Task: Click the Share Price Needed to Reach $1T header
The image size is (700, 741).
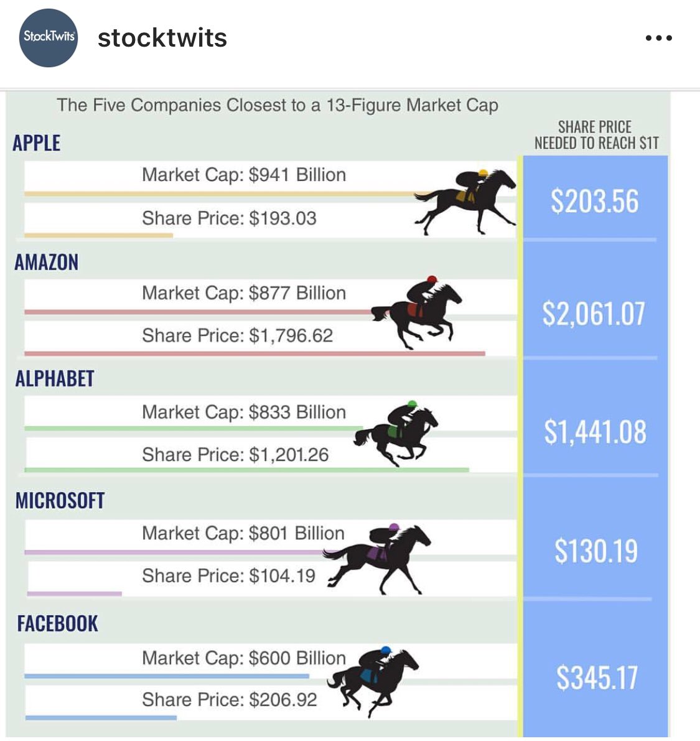Action: [x=596, y=134]
